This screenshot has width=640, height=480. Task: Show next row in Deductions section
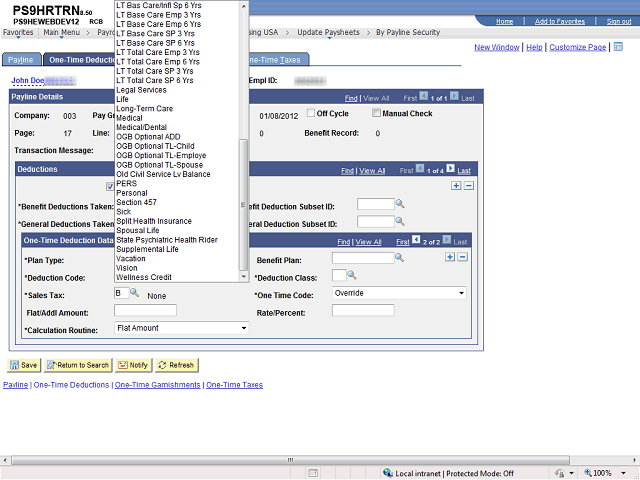(x=450, y=170)
